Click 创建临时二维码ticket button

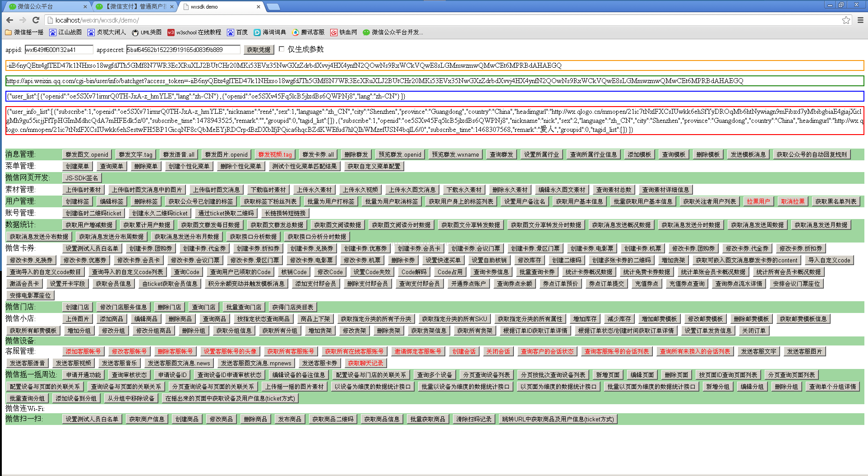tap(93, 213)
